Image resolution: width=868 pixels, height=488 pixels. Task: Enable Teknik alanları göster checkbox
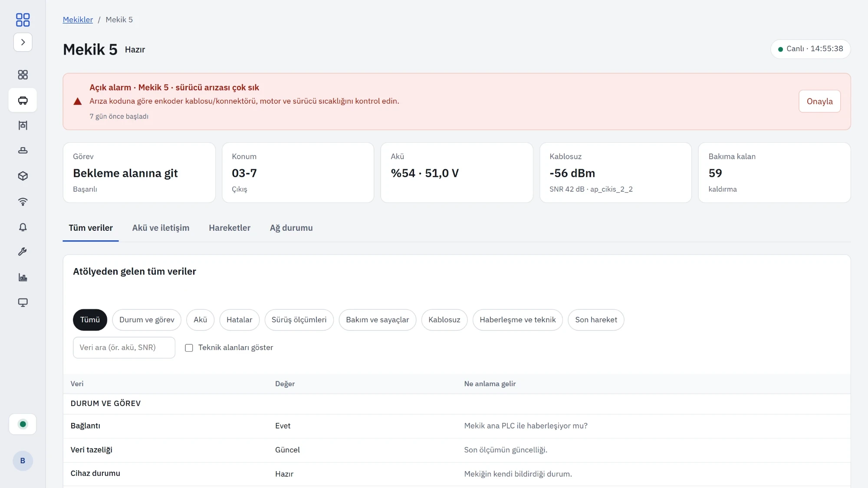point(189,348)
